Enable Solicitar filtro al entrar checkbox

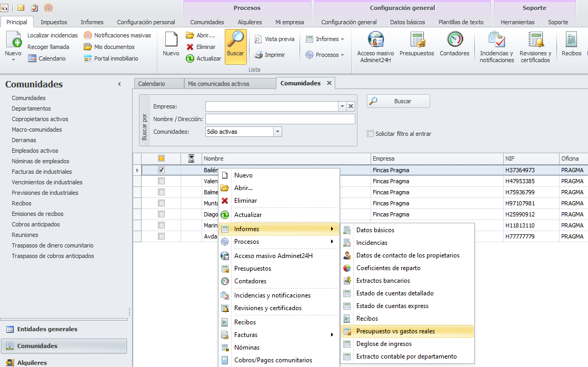[371, 134]
